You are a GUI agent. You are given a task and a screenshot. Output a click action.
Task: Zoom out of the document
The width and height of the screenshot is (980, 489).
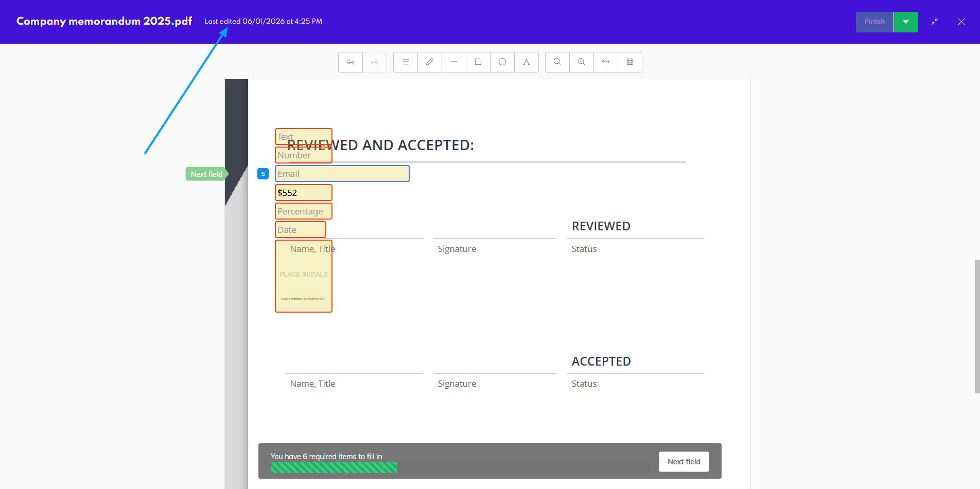557,62
